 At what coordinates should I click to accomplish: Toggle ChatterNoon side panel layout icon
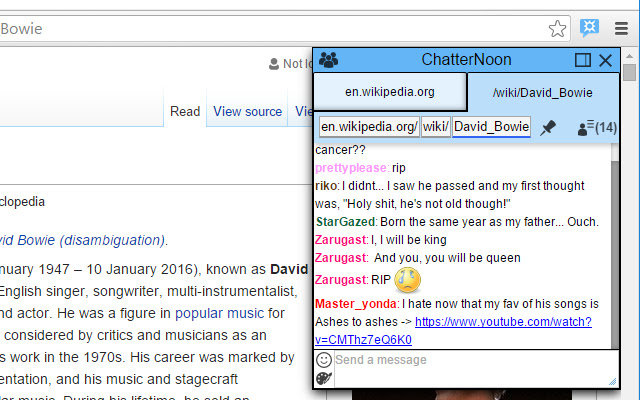coord(583,60)
